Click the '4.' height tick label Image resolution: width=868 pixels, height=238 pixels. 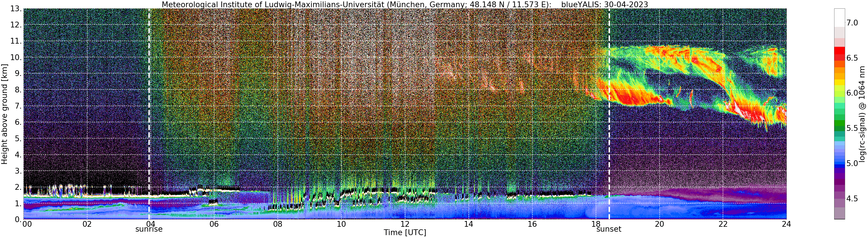pyautogui.click(x=18, y=155)
